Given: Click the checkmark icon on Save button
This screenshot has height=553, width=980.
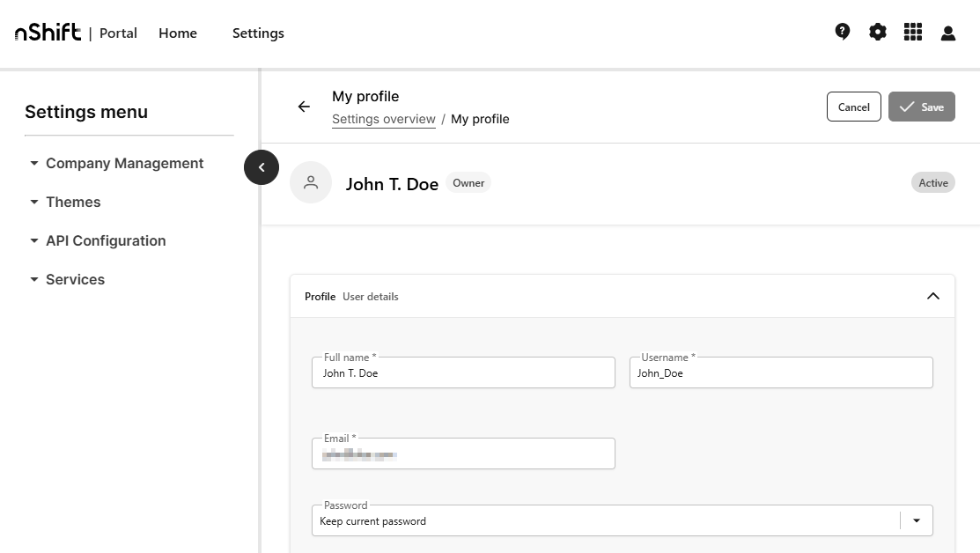Looking at the screenshot, I should click(908, 107).
